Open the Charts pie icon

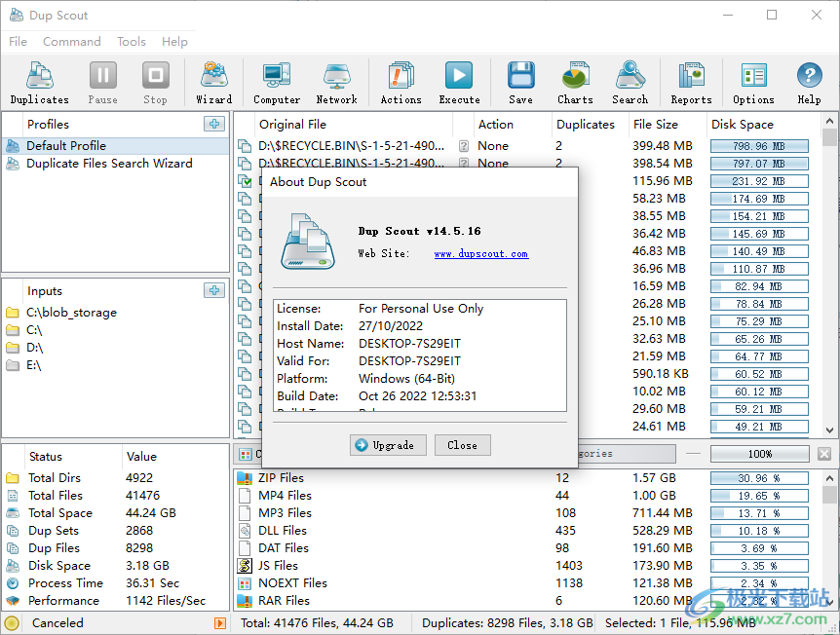tap(575, 82)
